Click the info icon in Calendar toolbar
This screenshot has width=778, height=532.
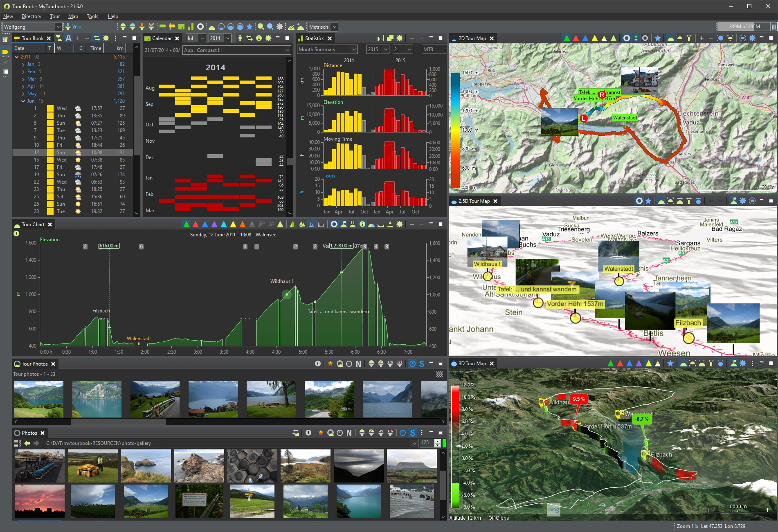(x=259, y=38)
